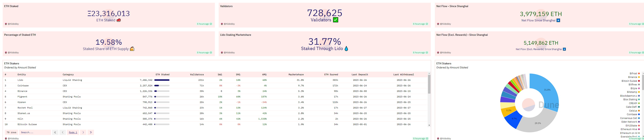
Task: Toggle Cake DeFi series in pie legend
Action: point(633,107)
